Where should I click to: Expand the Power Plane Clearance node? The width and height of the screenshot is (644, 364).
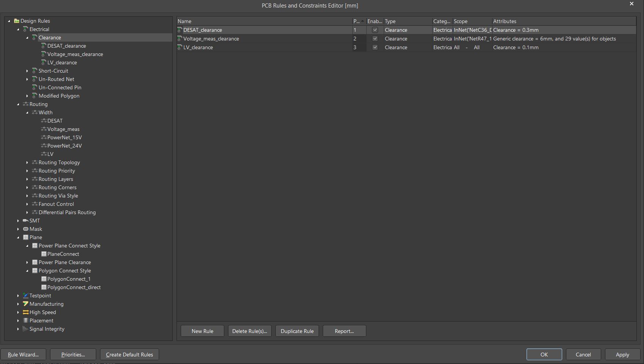click(27, 263)
